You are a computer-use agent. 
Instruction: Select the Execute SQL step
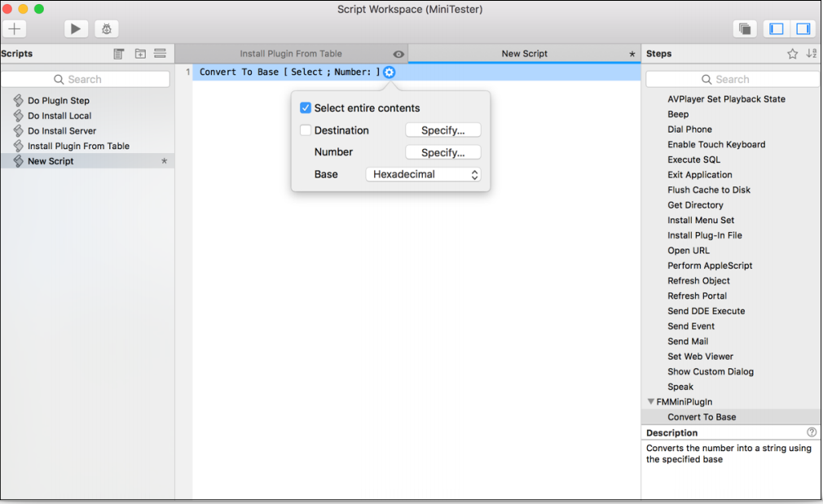[694, 160]
